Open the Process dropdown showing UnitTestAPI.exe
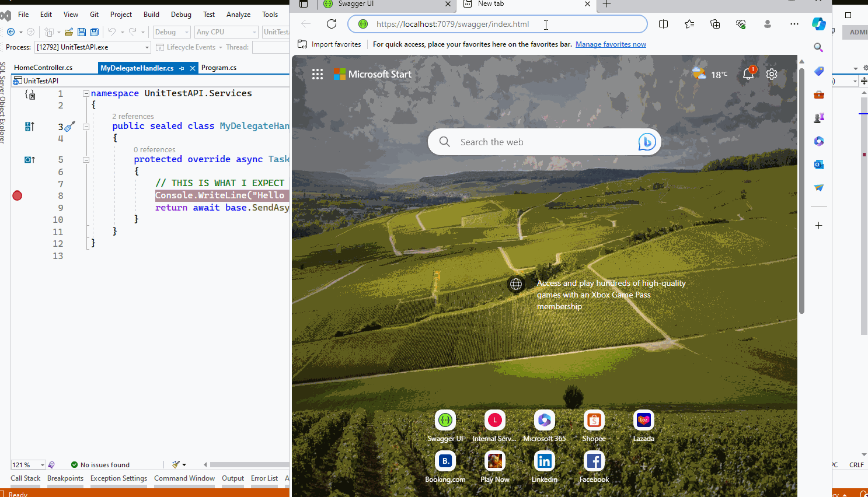Viewport: 868px width, 497px height. [93, 47]
